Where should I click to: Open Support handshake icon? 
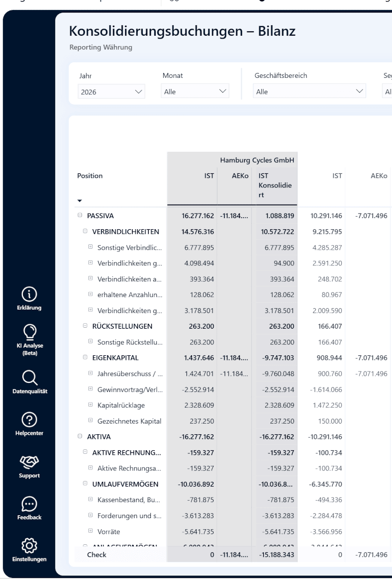click(29, 462)
